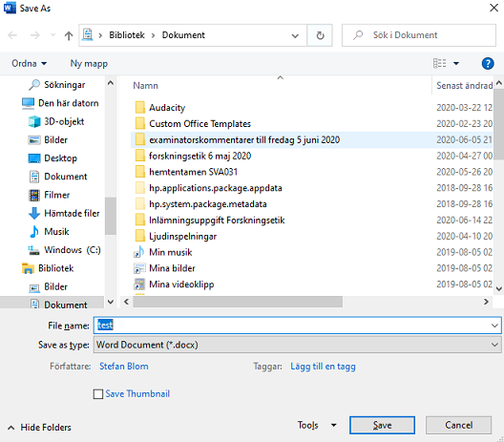Click the sidebar vertical scrollbar thumb
Screen dimensions: 504x442
click(x=111, y=216)
